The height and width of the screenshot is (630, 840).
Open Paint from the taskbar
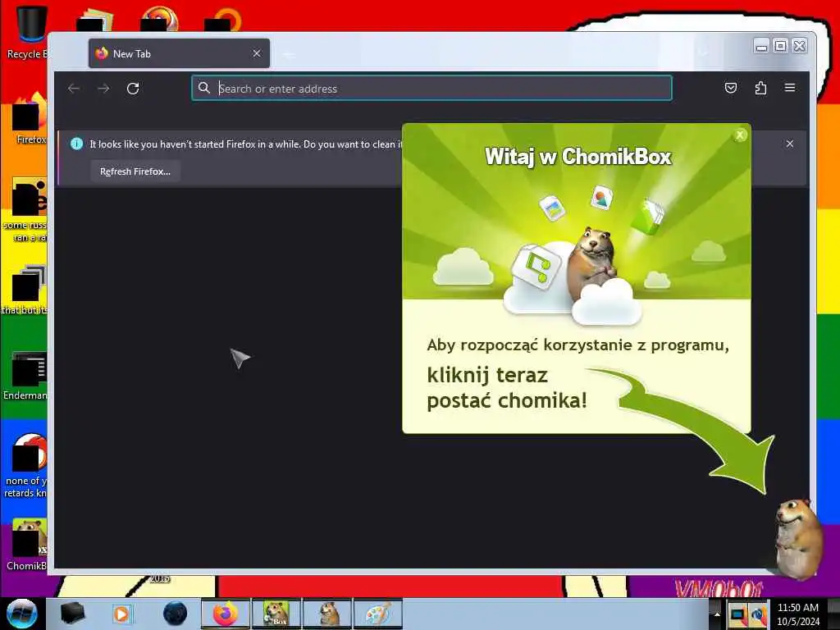click(x=378, y=614)
